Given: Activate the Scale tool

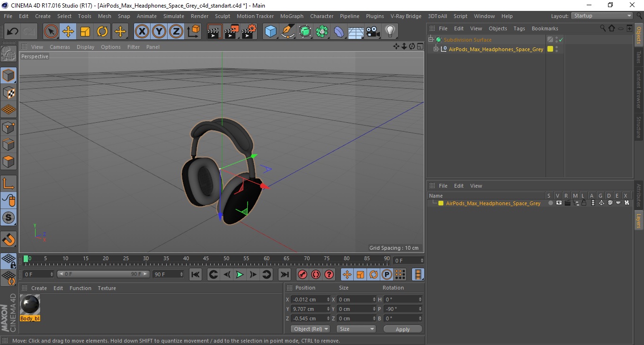Looking at the screenshot, I should coord(85,32).
